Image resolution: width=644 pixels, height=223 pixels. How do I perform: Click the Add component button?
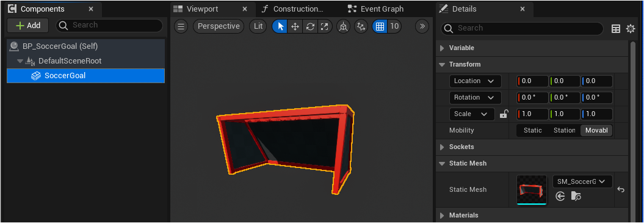coord(28,26)
